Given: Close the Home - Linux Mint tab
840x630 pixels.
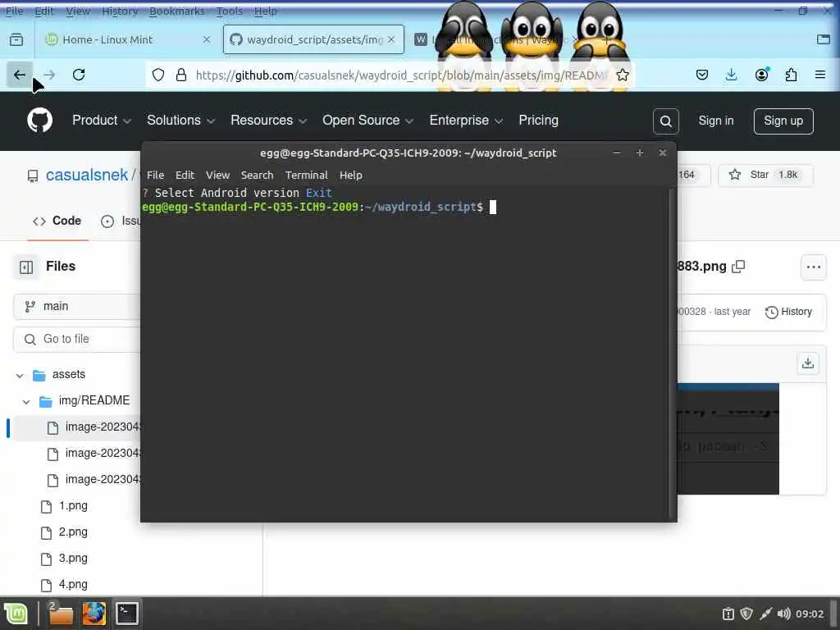Looking at the screenshot, I should 206,39.
